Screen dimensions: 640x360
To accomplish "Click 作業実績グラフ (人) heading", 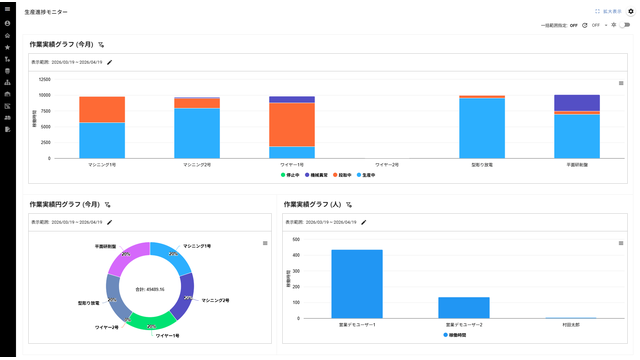I will (312, 204).
